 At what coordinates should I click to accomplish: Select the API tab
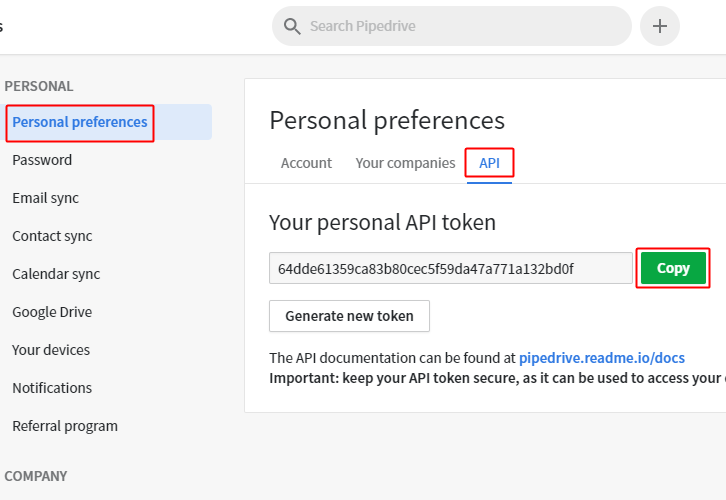point(489,163)
